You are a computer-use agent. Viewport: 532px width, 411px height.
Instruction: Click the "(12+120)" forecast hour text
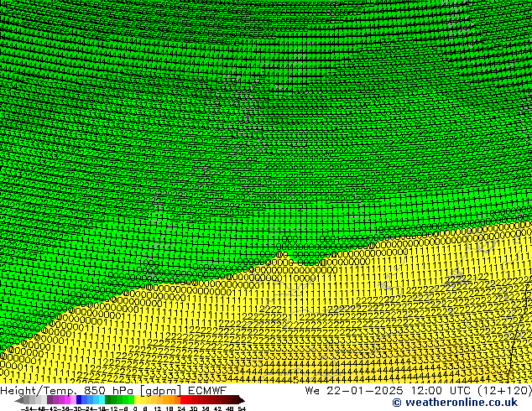(504, 391)
